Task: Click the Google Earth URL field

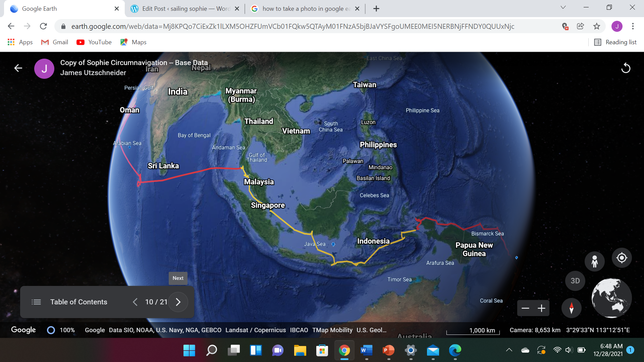Action: click(x=292, y=26)
